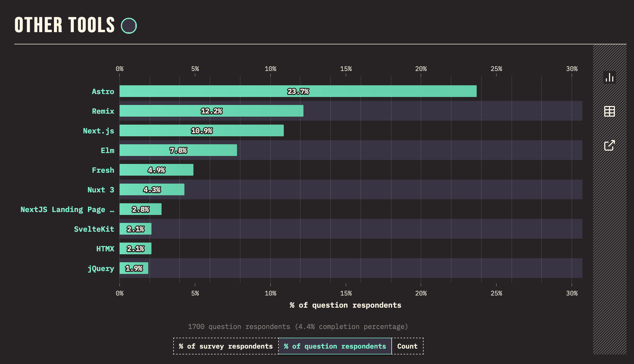Switch to the bar chart view icon
Viewport: 634px width, 364px height.
(x=610, y=78)
